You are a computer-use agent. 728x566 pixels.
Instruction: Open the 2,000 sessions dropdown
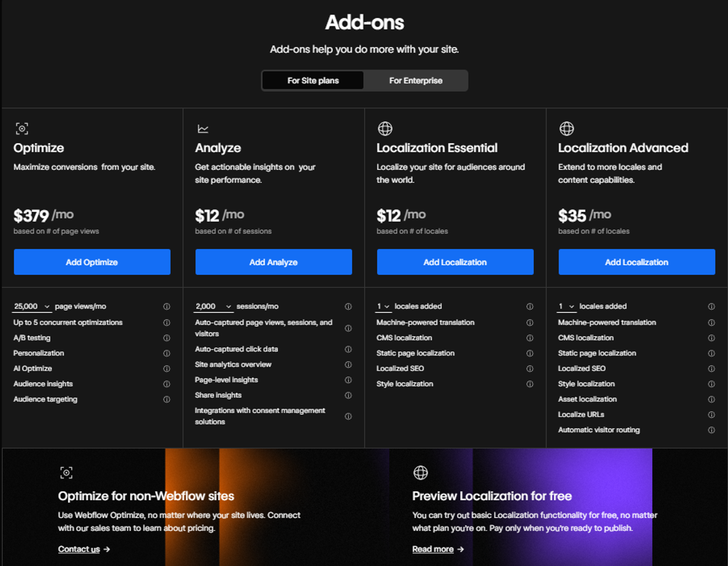click(x=213, y=306)
